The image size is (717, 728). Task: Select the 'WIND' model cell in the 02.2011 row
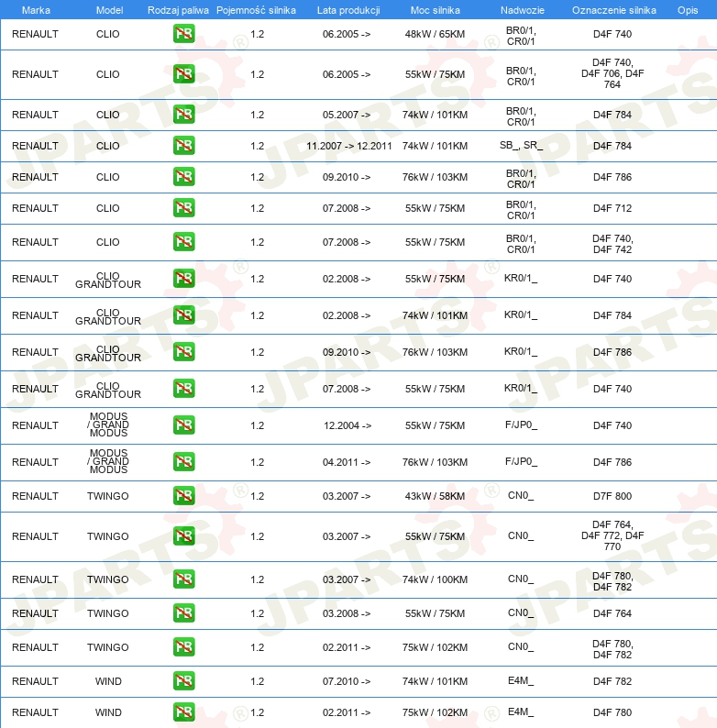click(108, 712)
